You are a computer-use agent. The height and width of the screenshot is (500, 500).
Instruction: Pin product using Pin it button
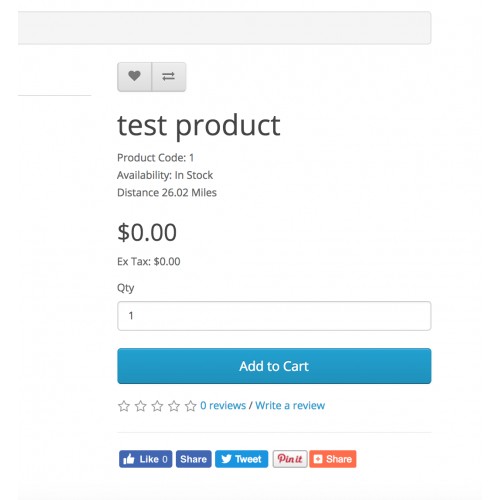click(290, 459)
